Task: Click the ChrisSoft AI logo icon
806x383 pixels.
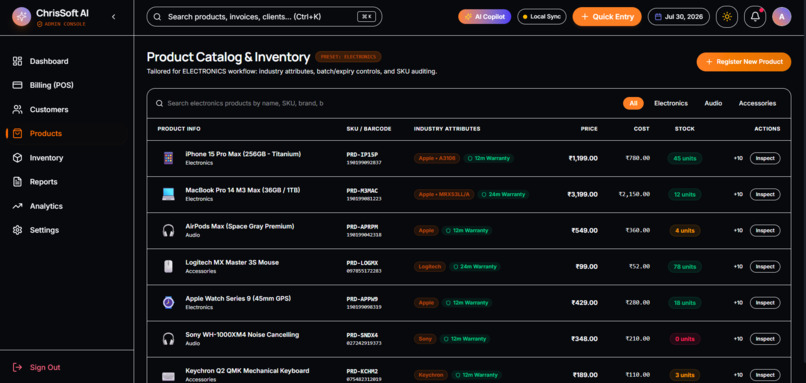Action: 21,16
